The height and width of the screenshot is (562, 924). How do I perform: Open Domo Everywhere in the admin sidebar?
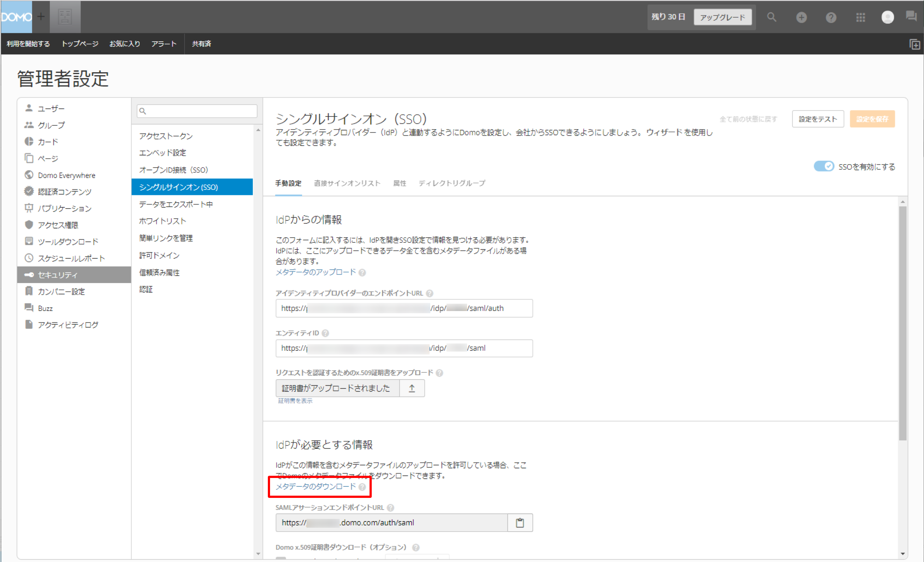tap(74, 175)
